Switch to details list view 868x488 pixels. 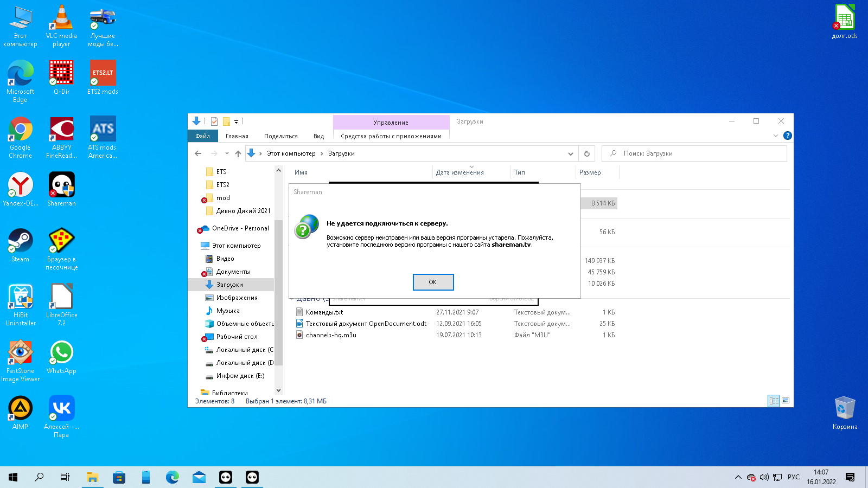click(x=774, y=401)
